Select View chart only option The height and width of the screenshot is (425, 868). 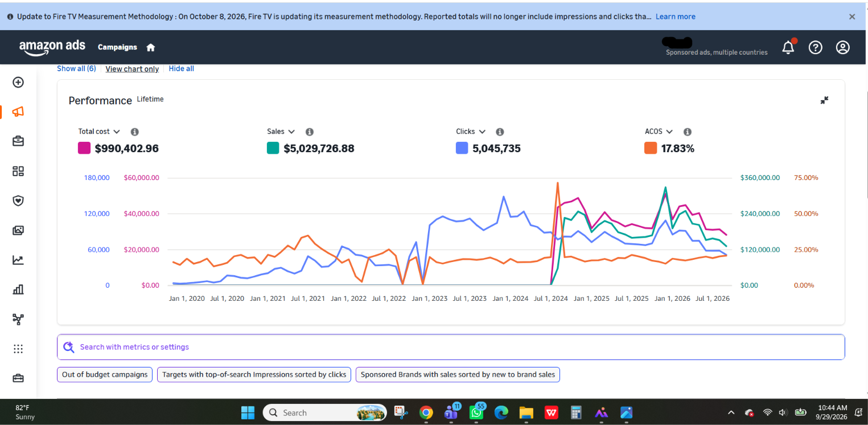[x=132, y=69]
